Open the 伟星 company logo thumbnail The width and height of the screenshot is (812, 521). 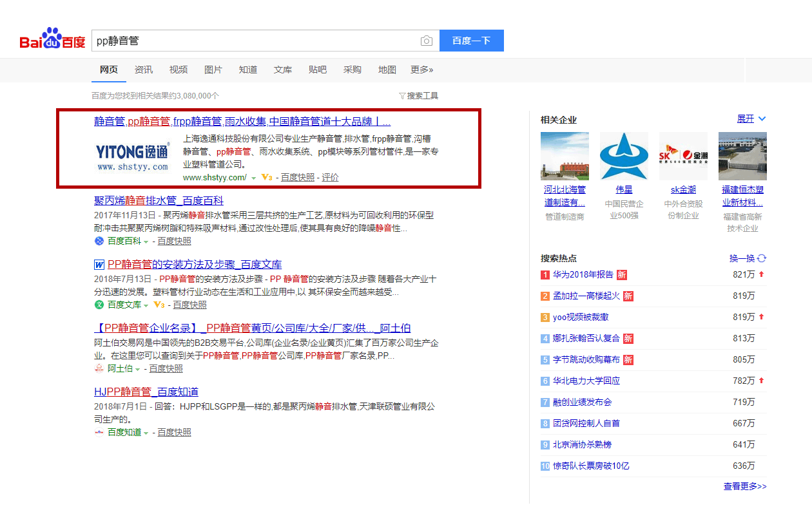(624, 156)
